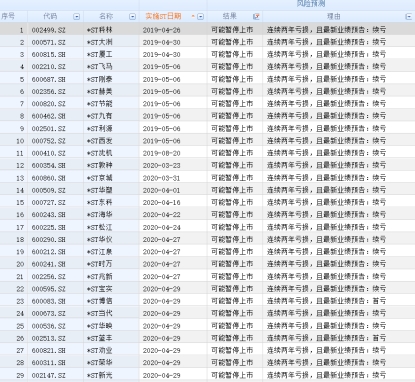Click the sort ascending arrow on 实施ST日期

click(193, 16)
